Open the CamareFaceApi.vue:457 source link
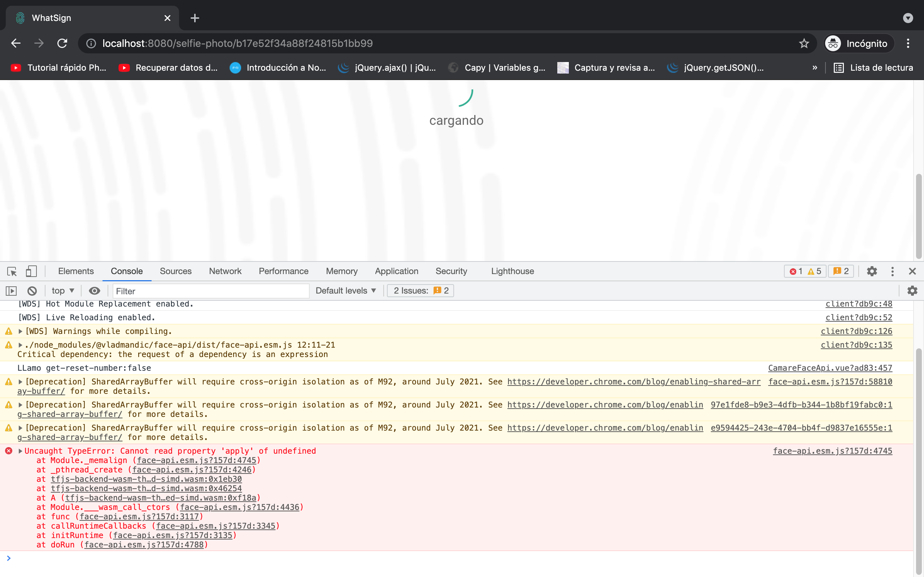Image resolution: width=924 pixels, height=577 pixels. pyautogui.click(x=830, y=368)
